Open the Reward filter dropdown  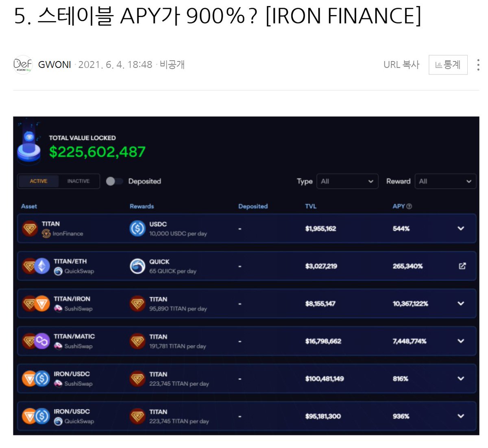pyautogui.click(x=445, y=181)
